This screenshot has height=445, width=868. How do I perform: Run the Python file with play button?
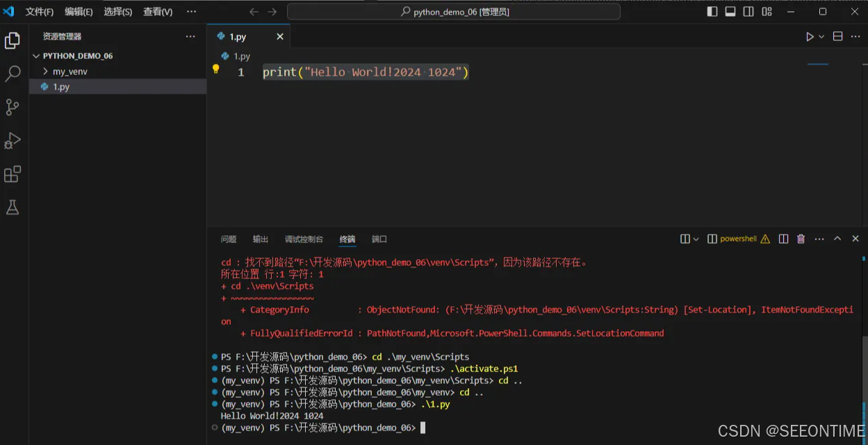[810, 37]
